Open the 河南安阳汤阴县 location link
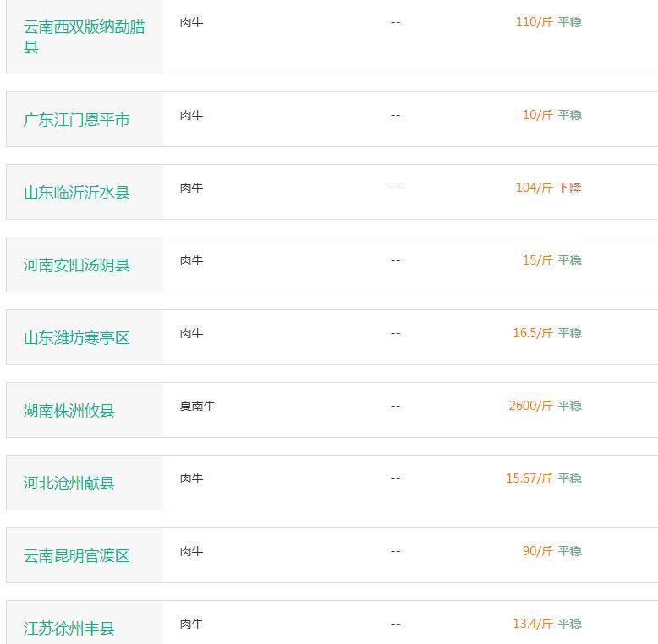 pos(76,265)
